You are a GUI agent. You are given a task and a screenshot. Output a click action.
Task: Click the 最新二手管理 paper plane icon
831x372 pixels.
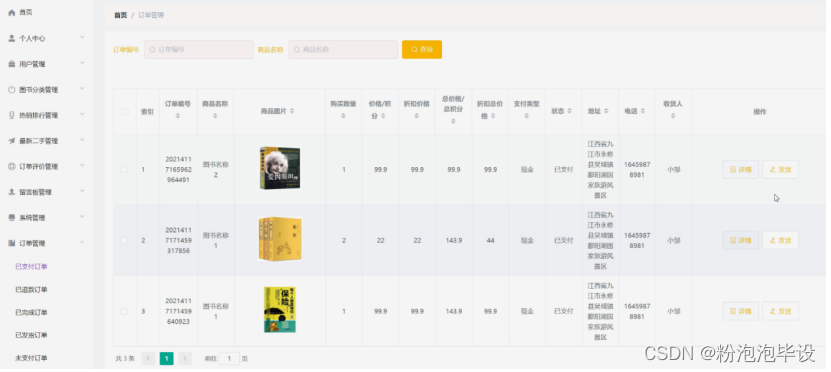[x=12, y=141]
